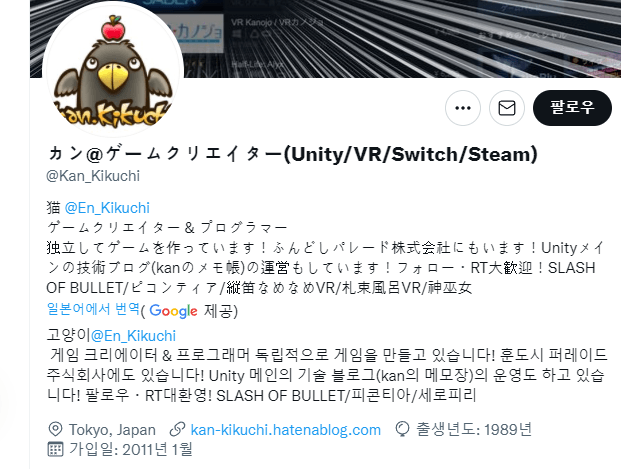Visit kan-kikuchi.hatenablog.com blog link
Image resolution: width=621 pixels, height=469 pixels.
pyautogui.click(x=286, y=430)
